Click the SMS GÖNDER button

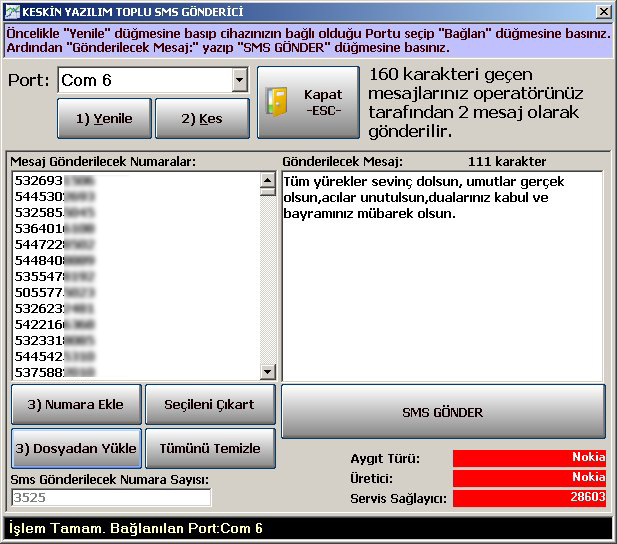click(x=443, y=412)
